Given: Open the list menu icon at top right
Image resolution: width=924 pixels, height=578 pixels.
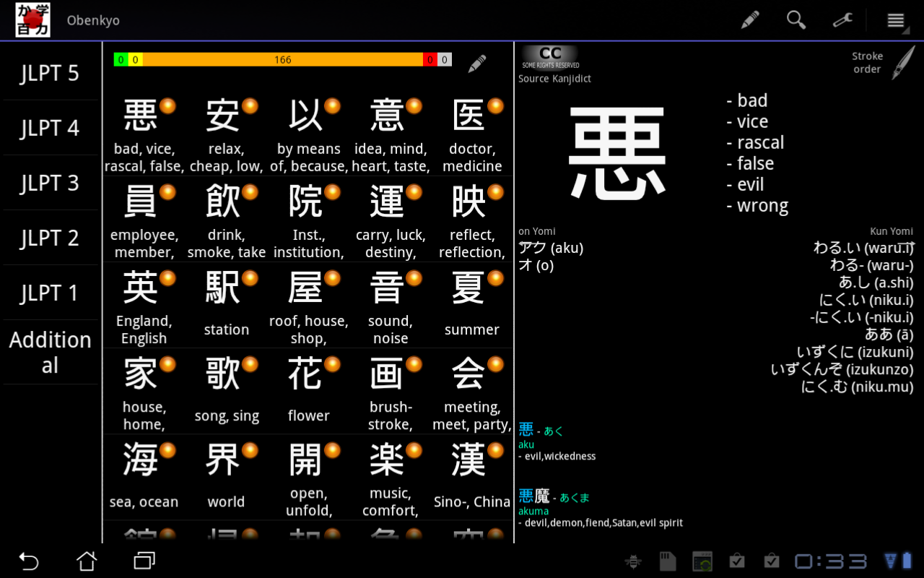Looking at the screenshot, I should pyautogui.click(x=895, y=20).
